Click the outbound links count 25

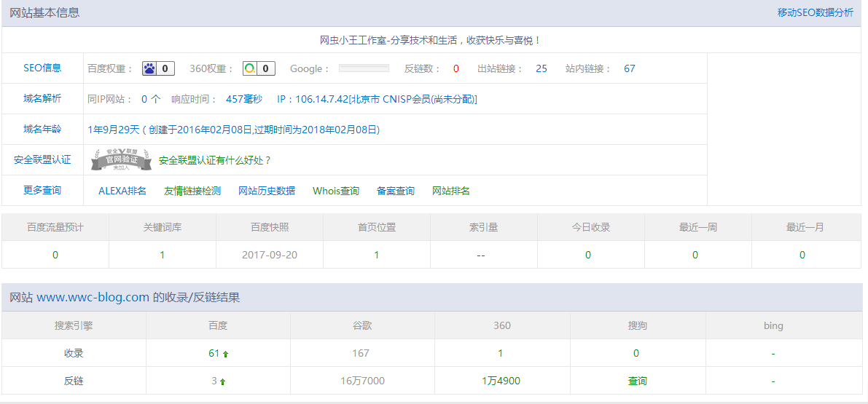[x=541, y=68]
